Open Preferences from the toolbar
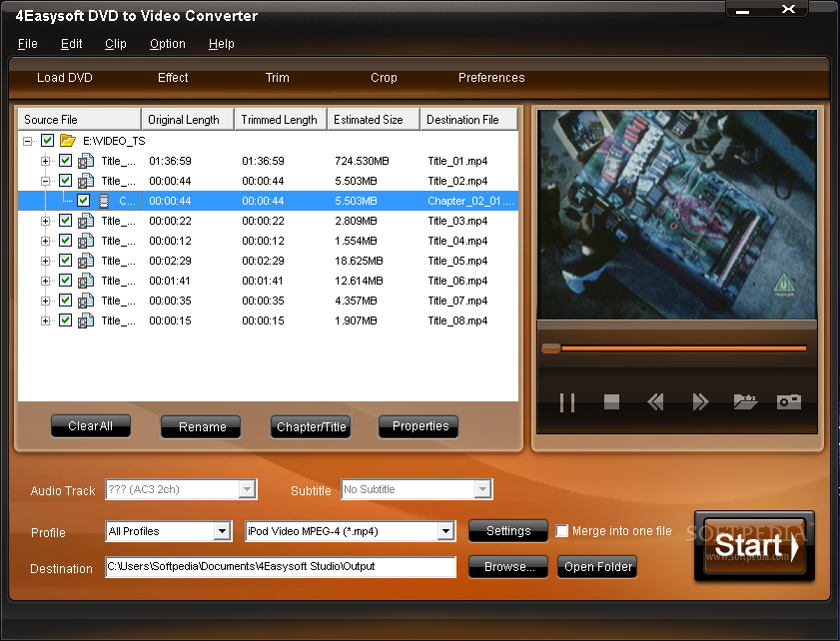The height and width of the screenshot is (641, 840). pyautogui.click(x=491, y=78)
